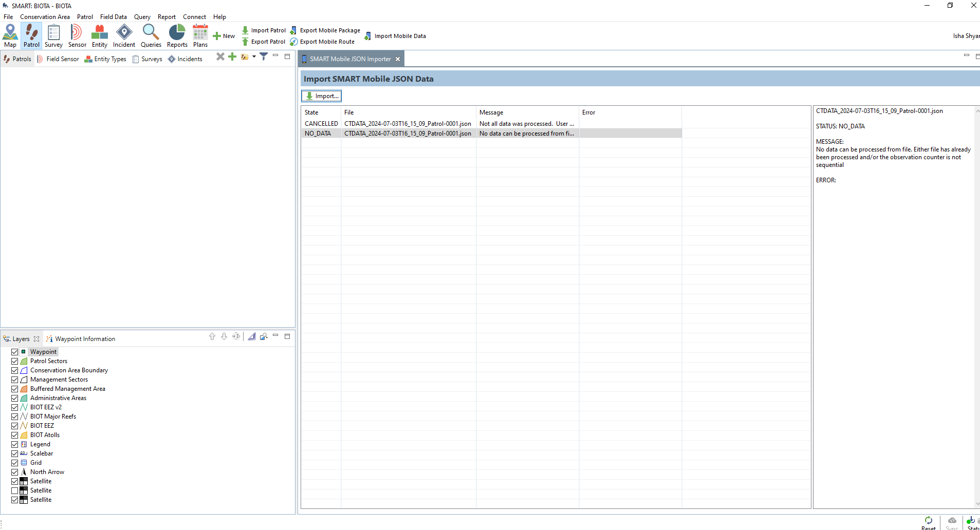Uncheck the Patrol Sectors layer
This screenshot has width=980, height=530.
coord(15,361)
